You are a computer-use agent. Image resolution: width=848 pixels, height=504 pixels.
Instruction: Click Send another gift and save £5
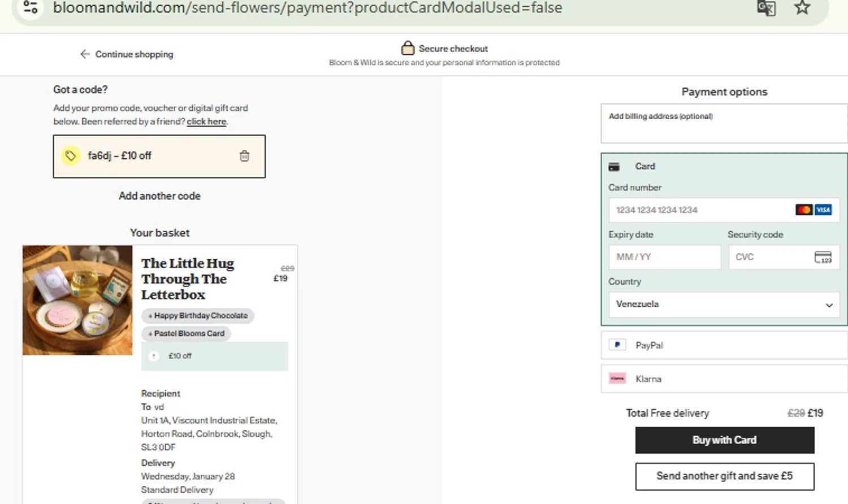724,476
